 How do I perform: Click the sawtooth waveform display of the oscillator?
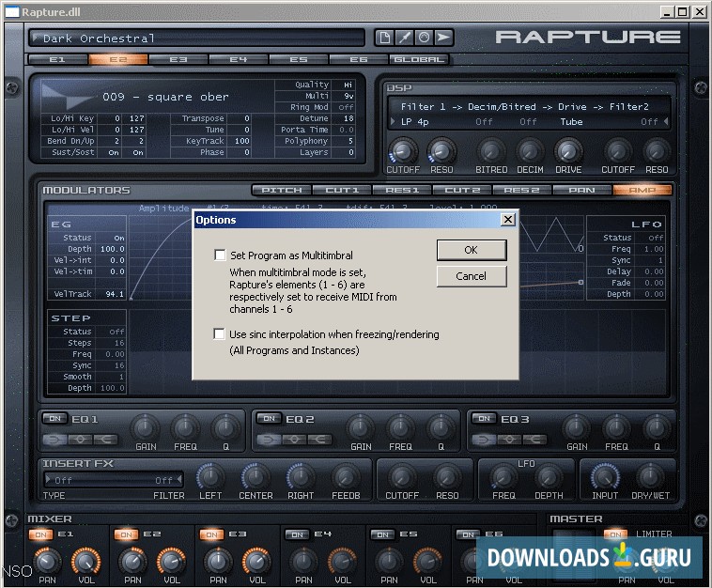[70, 96]
